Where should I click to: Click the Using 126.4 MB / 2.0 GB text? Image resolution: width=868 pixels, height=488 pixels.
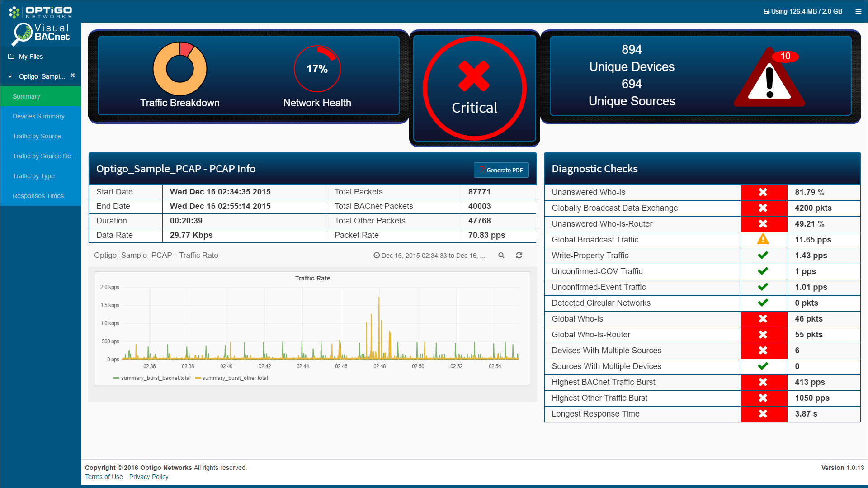click(807, 11)
